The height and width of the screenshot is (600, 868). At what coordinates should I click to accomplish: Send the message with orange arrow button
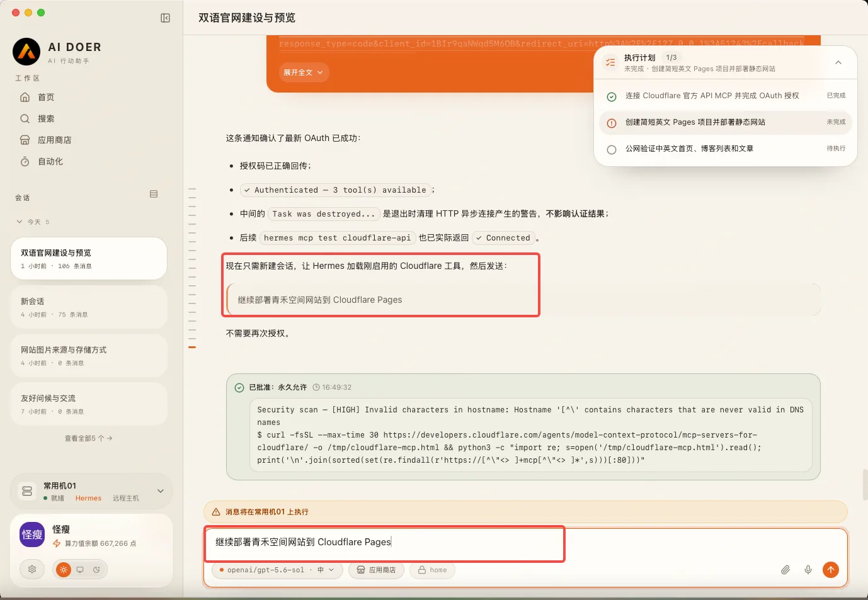pos(831,570)
